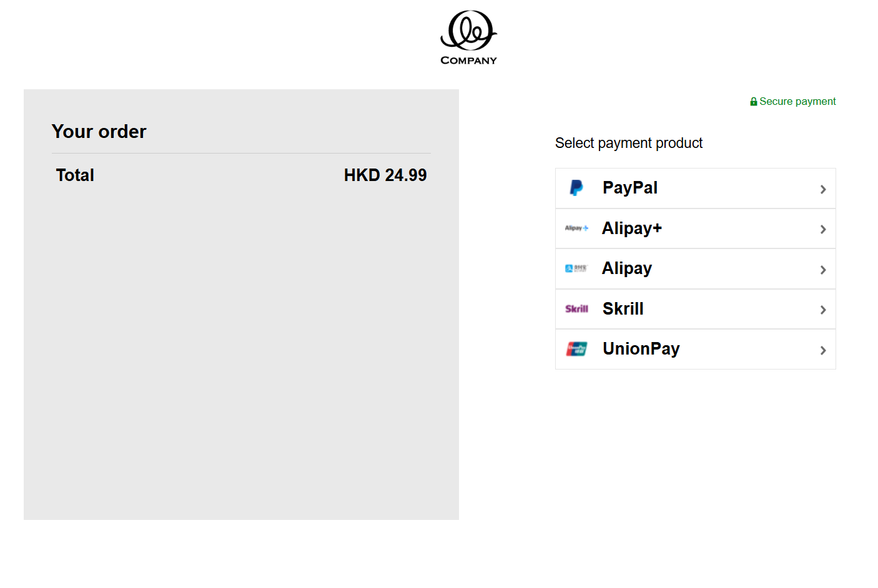Open UnionPay row chevron arrow
This screenshot has height=588, width=878.
click(x=823, y=350)
